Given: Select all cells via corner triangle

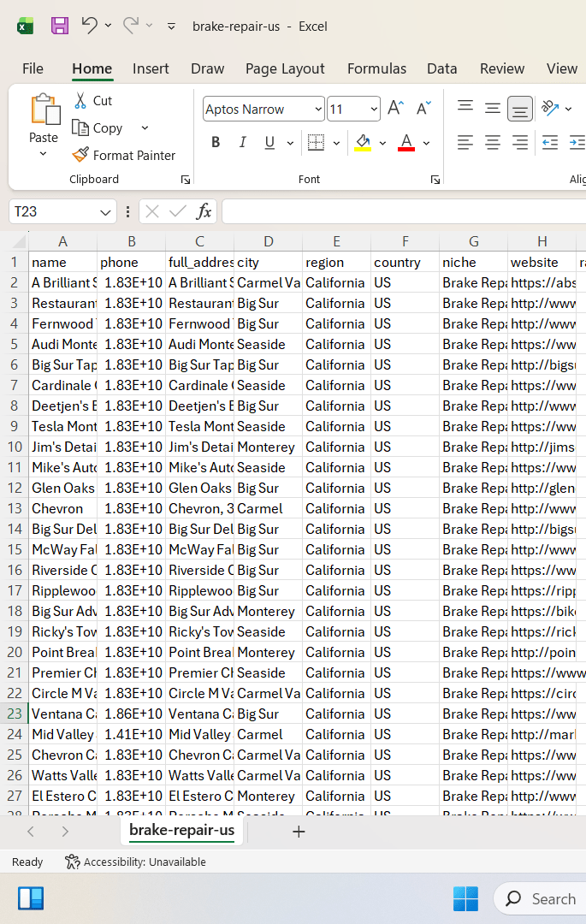Looking at the screenshot, I should (20, 241).
